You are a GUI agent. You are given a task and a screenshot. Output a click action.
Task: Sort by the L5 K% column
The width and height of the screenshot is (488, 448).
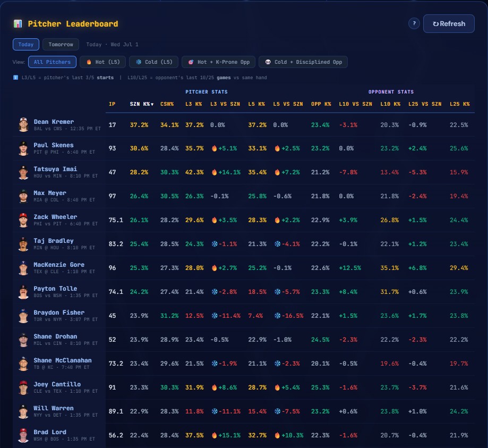click(x=256, y=104)
